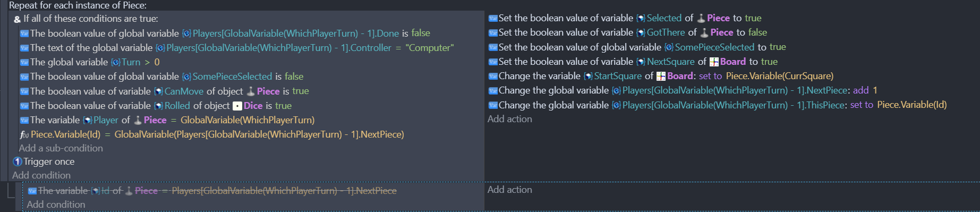Click Add action under ThisPiece action
The image size is (980, 212).
(x=510, y=119)
